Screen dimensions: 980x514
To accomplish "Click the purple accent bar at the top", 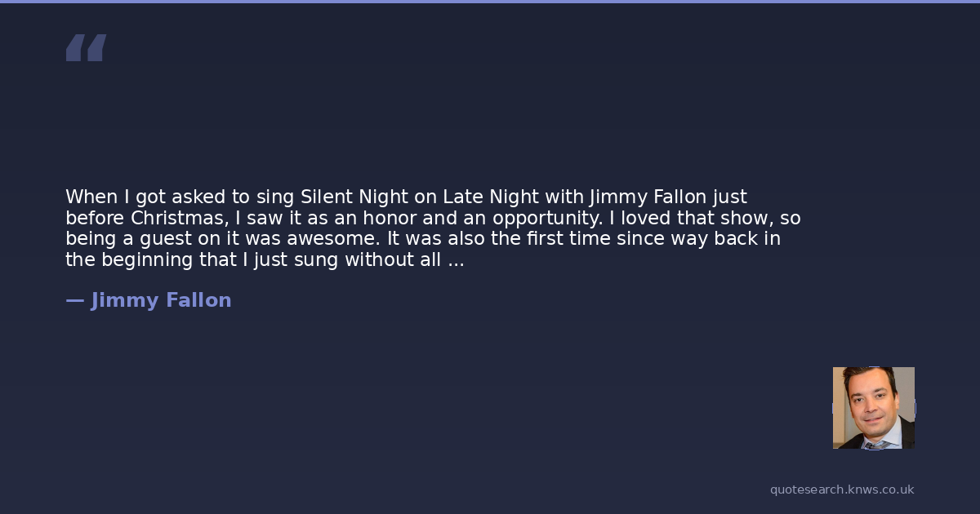I will [x=490, y=2].
